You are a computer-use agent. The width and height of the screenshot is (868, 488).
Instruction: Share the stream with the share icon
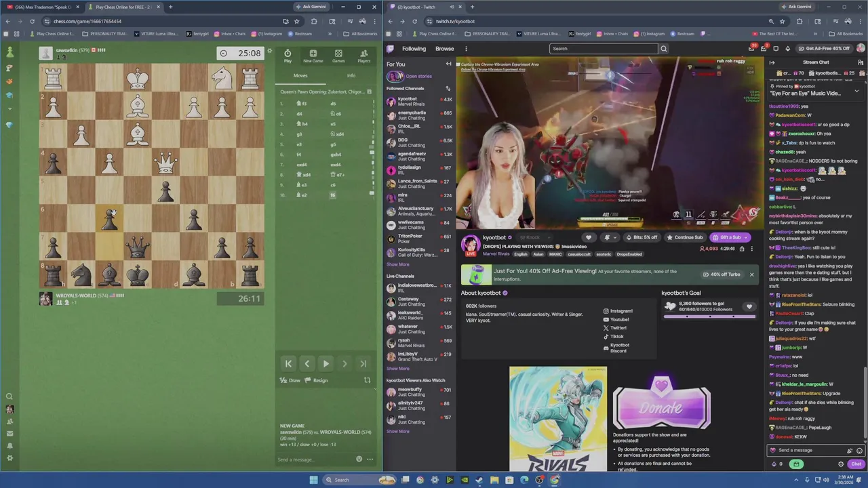pyautogui.click(x=741, y=249)
